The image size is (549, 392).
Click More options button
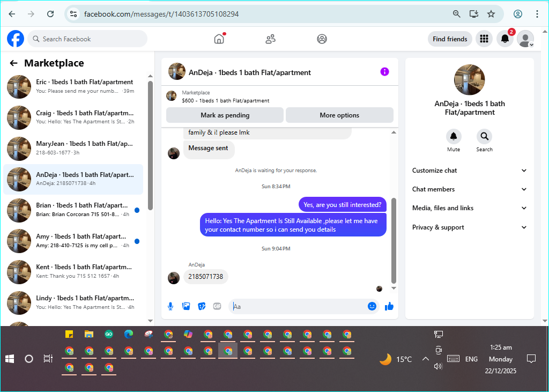[339, 115]
